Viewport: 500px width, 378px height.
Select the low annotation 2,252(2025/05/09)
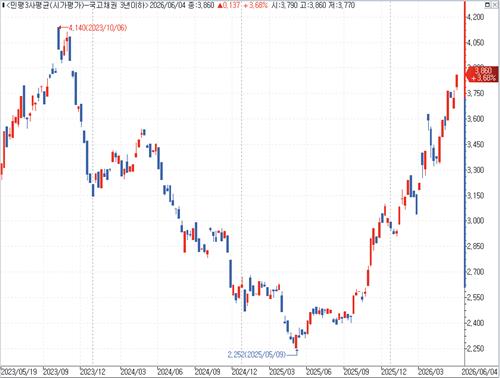(257, 354)
